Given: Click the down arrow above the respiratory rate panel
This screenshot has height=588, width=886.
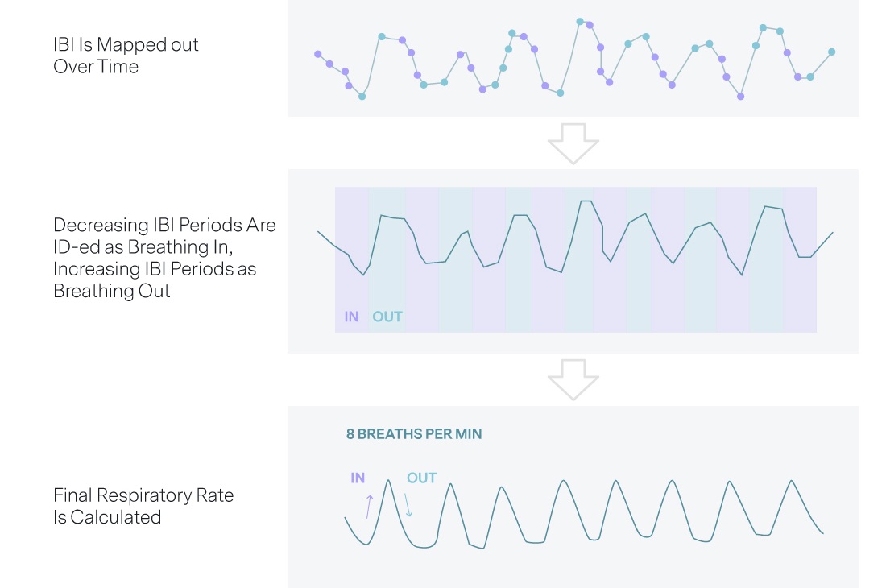Looking at the screenshot, I should pyautogui.click(x=573, y=379).
